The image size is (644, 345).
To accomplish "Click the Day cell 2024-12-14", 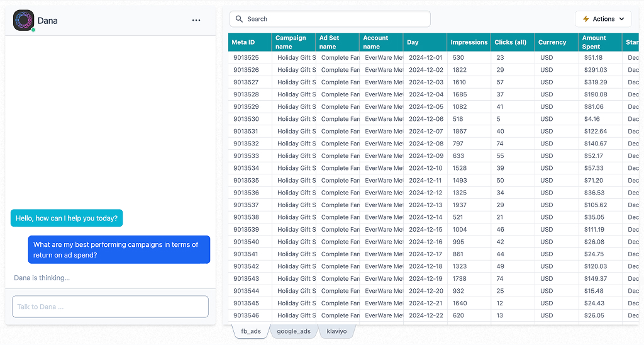I will click(x=425, y=217).
